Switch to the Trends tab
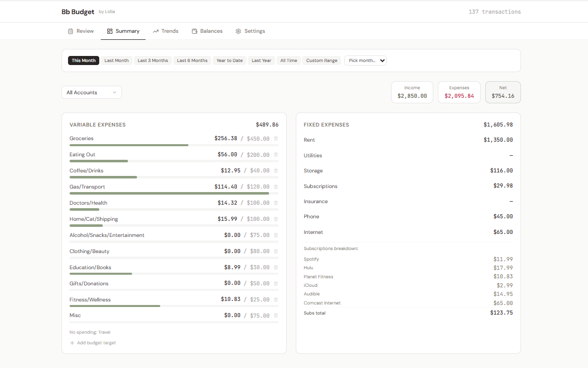 click(166, 31)
